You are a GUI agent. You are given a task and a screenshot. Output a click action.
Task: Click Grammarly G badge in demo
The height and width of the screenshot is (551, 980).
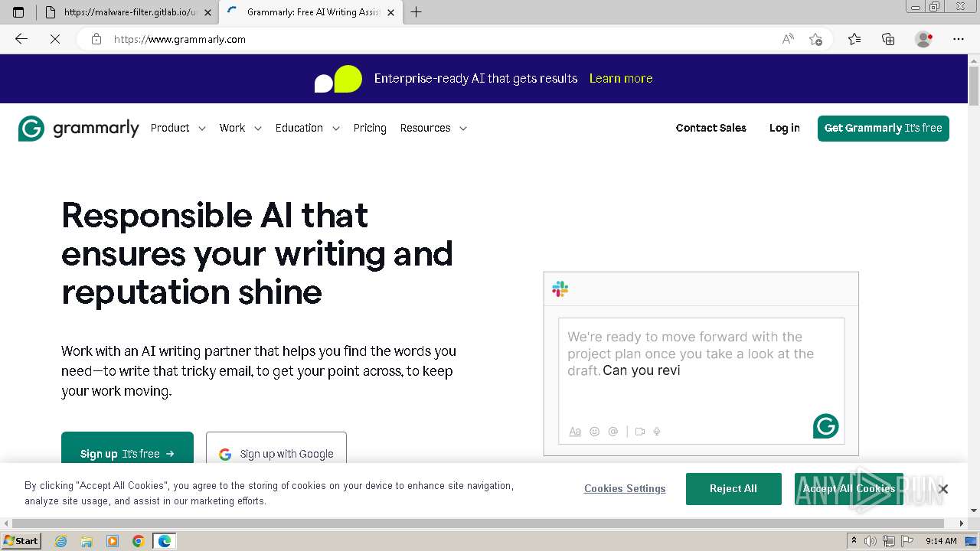point(825,426)
